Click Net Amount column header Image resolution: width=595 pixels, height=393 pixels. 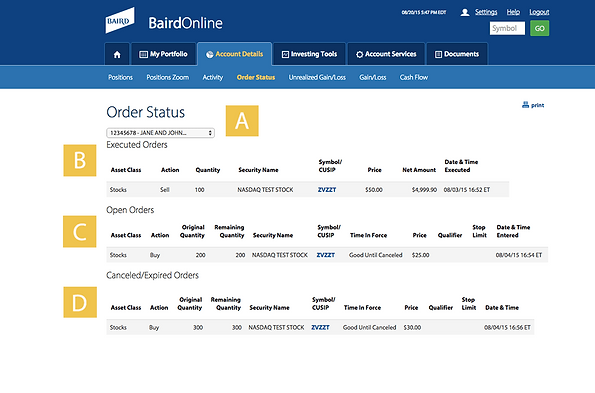pos(419,170)
